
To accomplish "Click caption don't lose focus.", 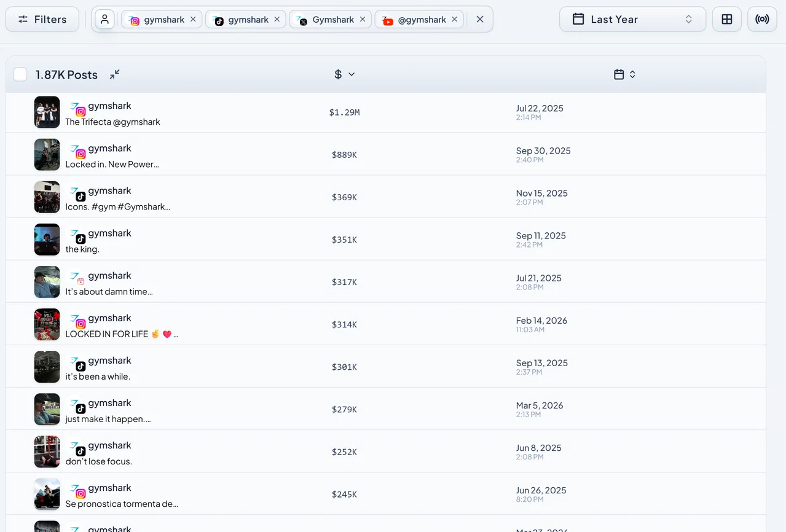I will click(x=99, y=461).
